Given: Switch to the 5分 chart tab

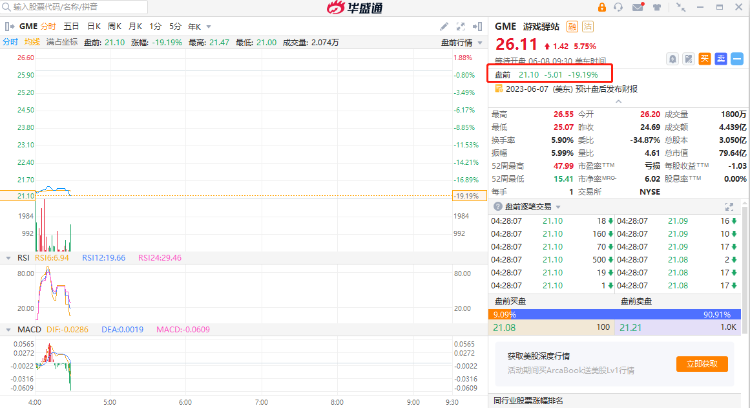Looking at the screenshot, I should (174, 25).
